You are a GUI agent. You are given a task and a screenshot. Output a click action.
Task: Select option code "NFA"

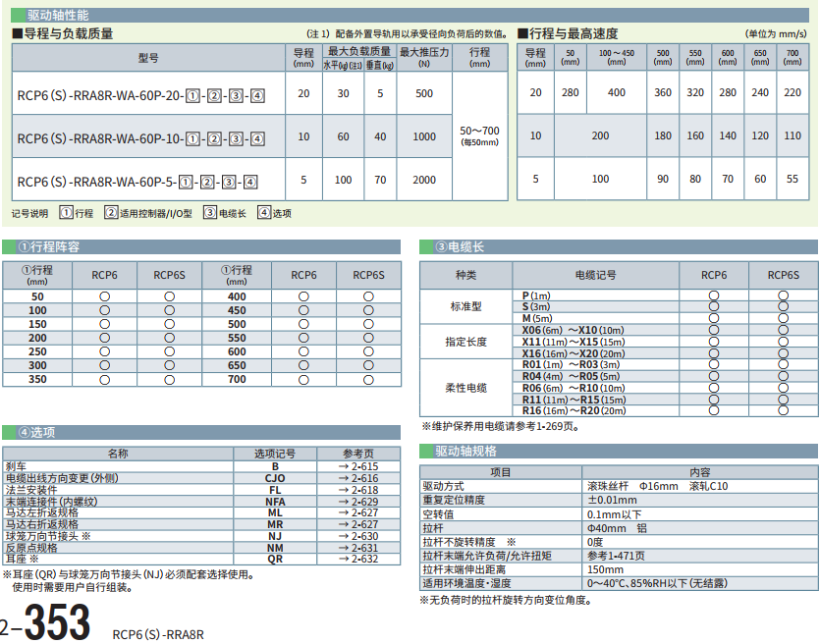pos(275,502)
